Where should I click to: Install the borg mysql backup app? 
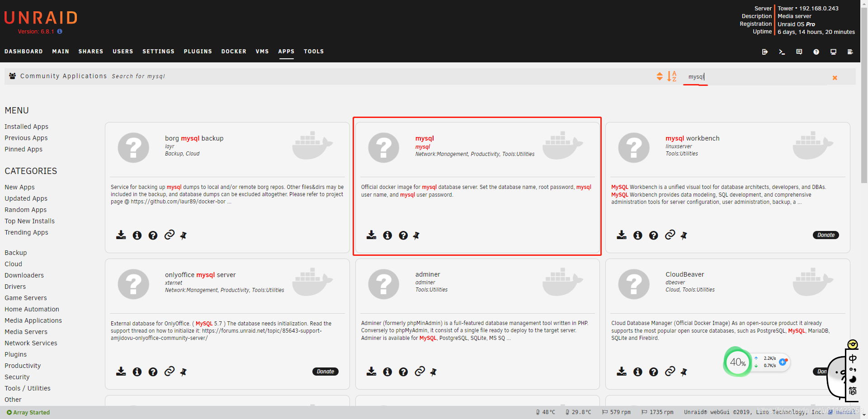tap(121, 235)
